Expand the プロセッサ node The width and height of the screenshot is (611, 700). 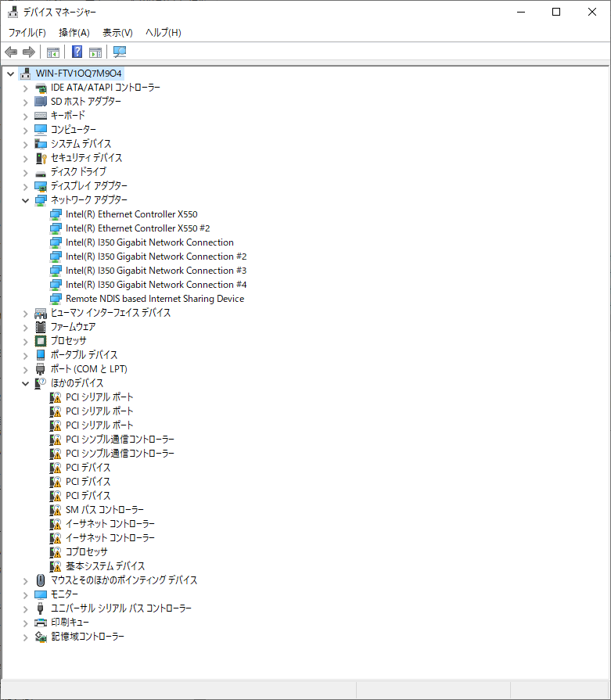(x=26, y=341)
